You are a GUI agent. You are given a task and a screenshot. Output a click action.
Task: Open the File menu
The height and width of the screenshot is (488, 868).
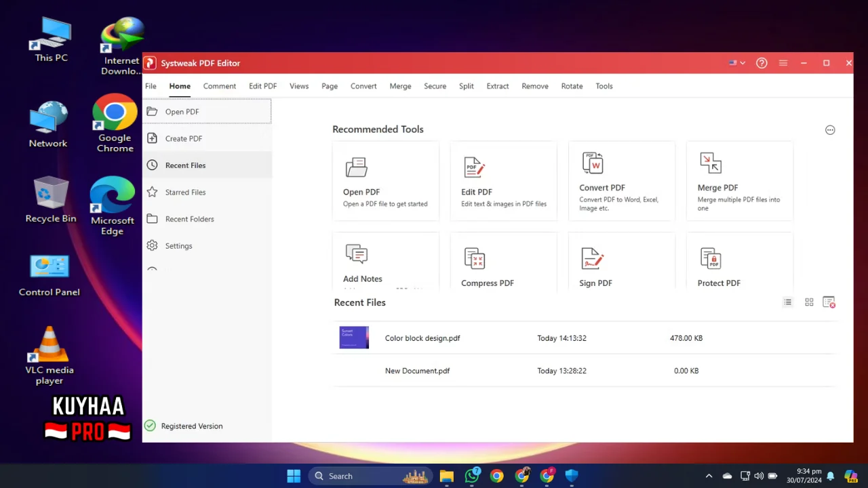pyautogui.click(x=151, y=86)
